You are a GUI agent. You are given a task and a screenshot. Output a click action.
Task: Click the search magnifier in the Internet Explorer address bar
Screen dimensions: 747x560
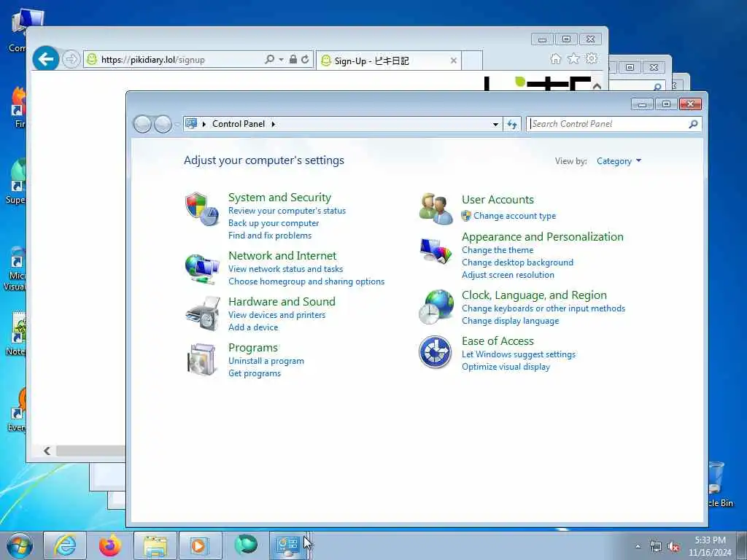270,60
